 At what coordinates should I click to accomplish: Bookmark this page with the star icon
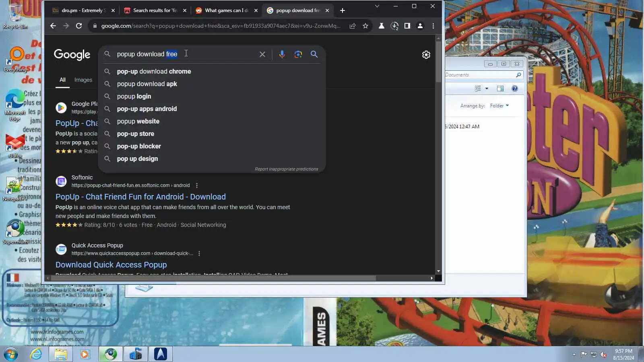click(365, 26)
